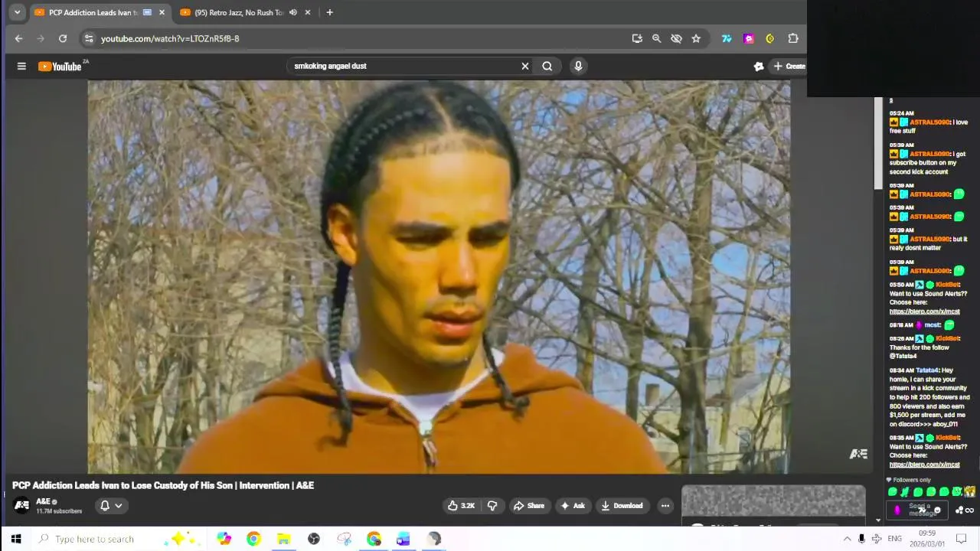Open the Snipping Tool taskbar icon
980x551 pixels.
click(344, 539)
